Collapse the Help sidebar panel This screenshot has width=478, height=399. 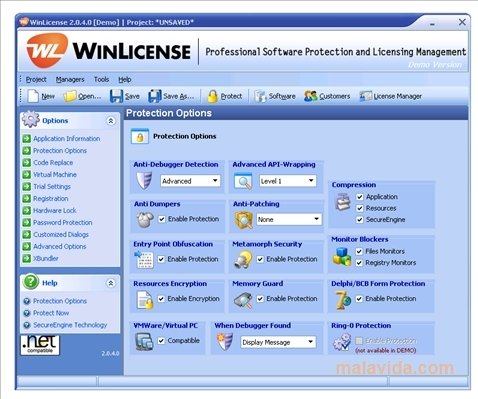[x=110, y=283]
